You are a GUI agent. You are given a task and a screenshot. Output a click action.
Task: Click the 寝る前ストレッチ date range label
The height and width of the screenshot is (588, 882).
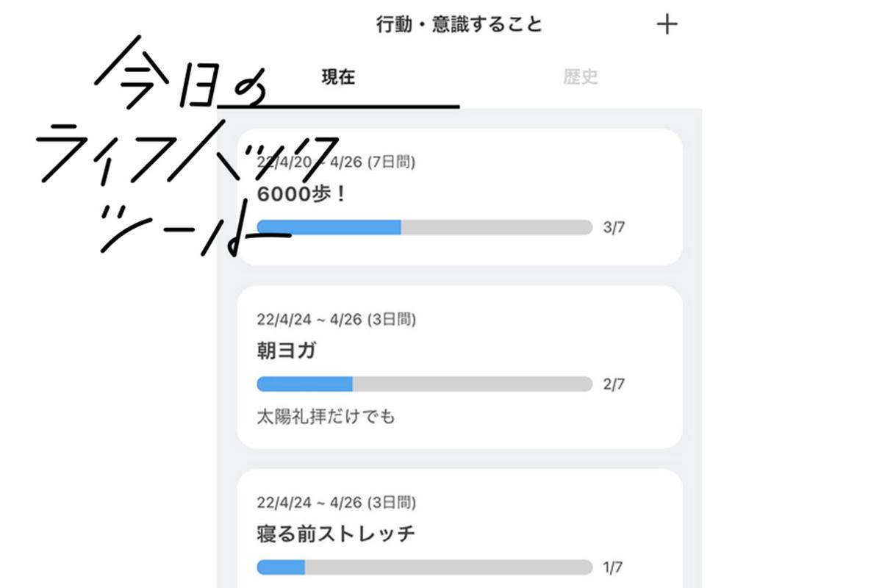pos(337,503)
